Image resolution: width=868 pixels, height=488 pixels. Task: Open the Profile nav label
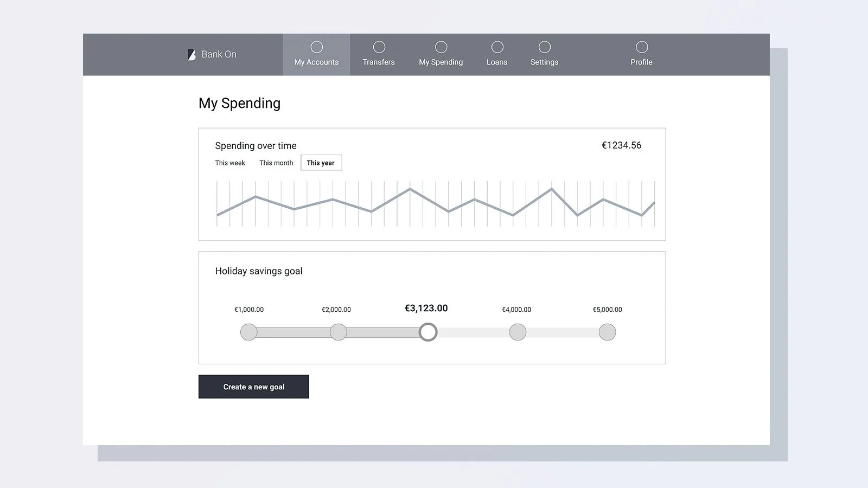(x=641, y=62)
